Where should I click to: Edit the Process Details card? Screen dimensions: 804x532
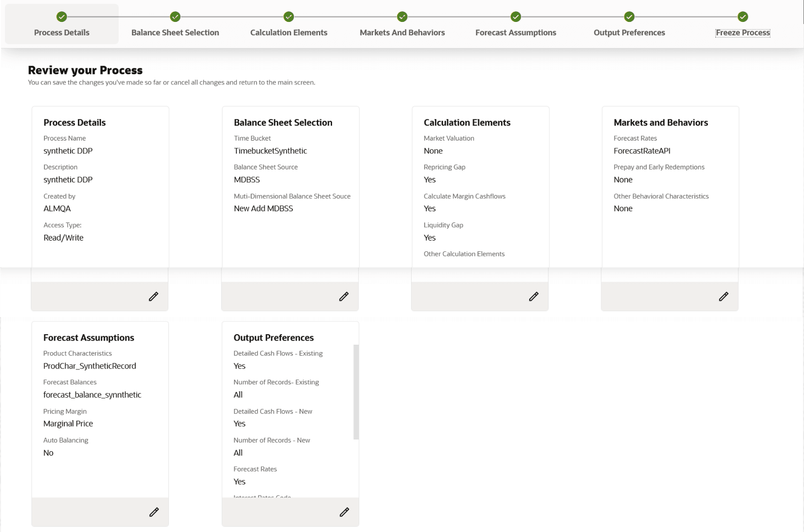153,296
